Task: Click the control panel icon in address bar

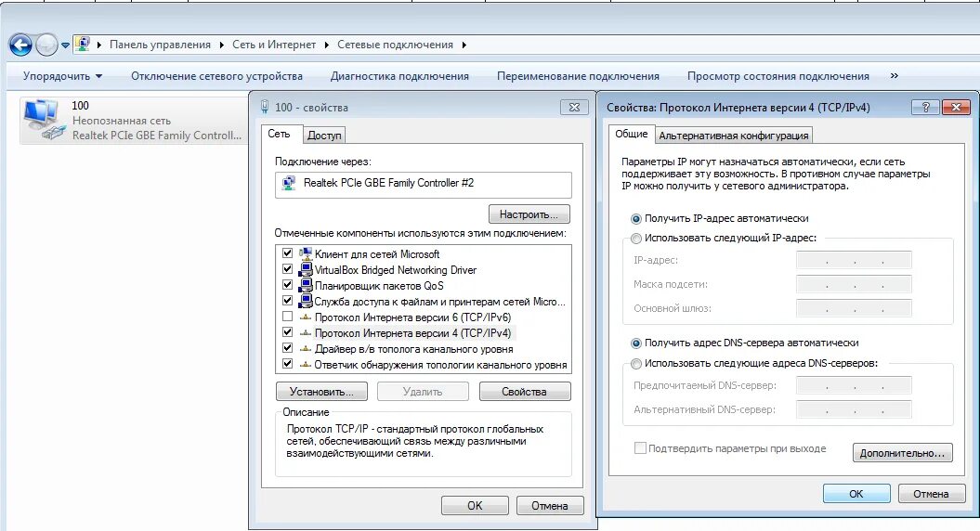Action: click(x=83, y=45)
